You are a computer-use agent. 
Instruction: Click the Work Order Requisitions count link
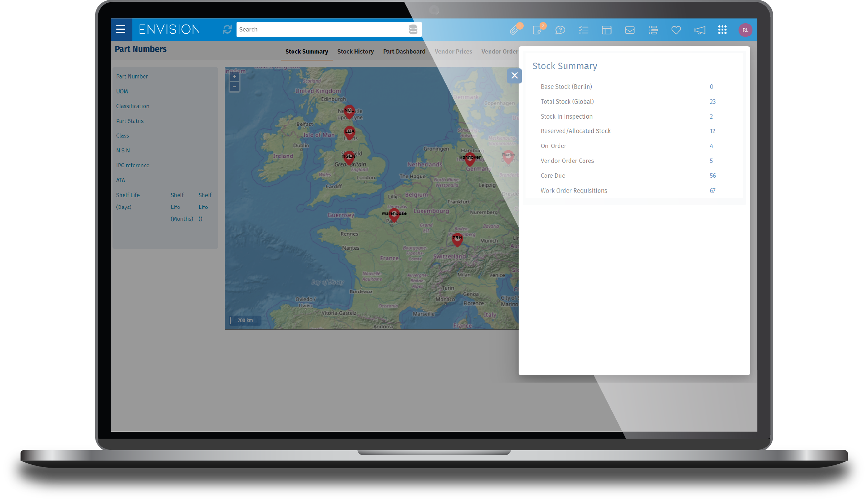coord(712,190)
